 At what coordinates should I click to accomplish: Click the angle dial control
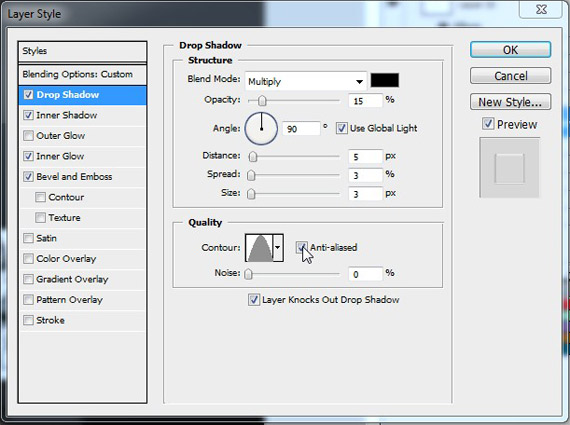click(x=261, y=129)
